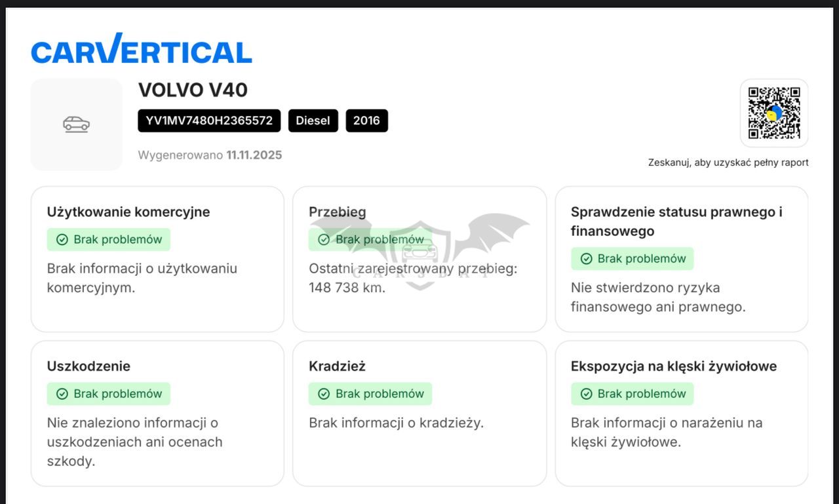
Task: Click the checkmark icon under Przebieg
Action: [324, 240]
